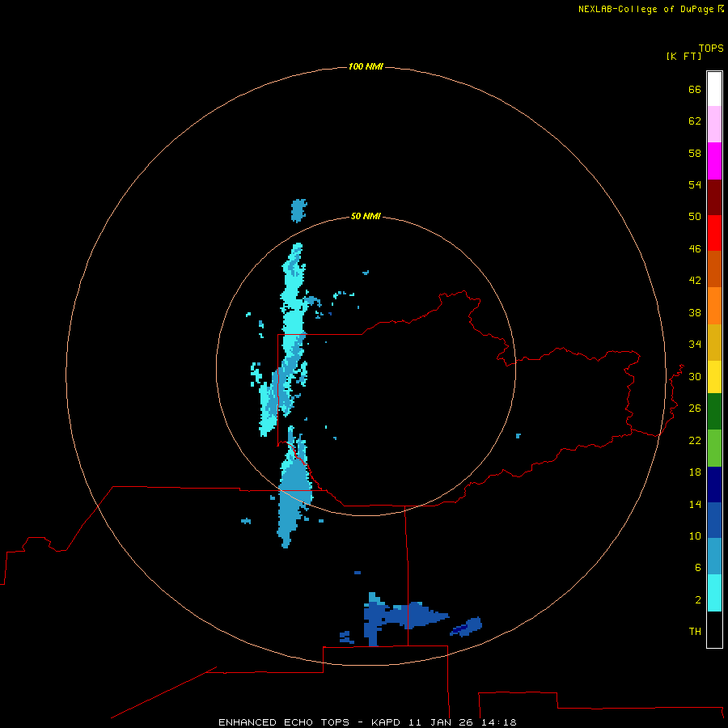Click the TOPS legend title
The image size is (728, 728).
coord(711,48)
